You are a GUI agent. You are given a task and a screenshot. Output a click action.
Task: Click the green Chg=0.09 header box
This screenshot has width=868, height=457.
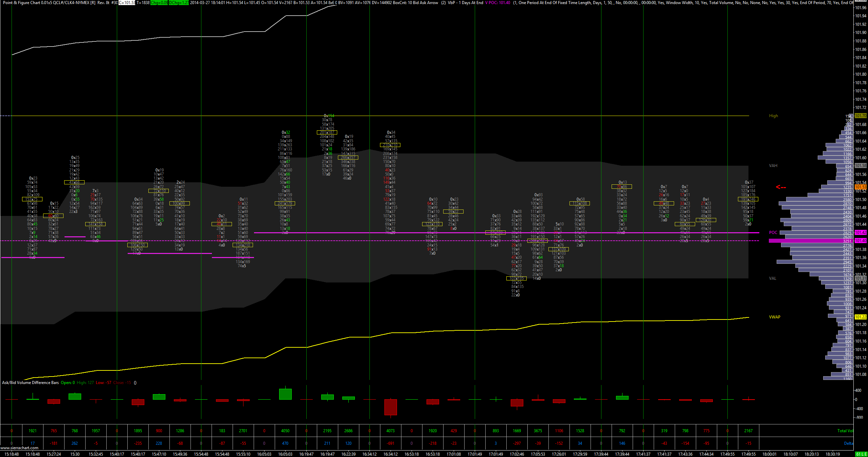click(159, 3)
